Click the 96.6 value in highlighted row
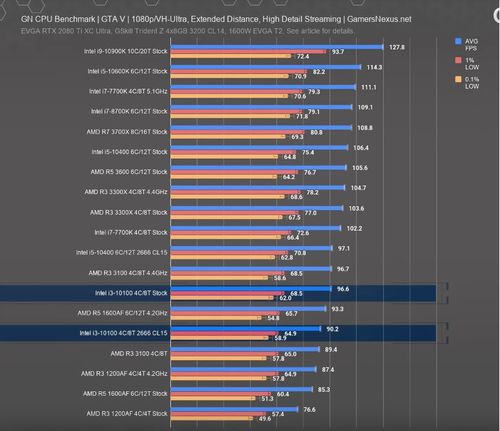Screen dimensions: 500x431 [x=343, y=289]
